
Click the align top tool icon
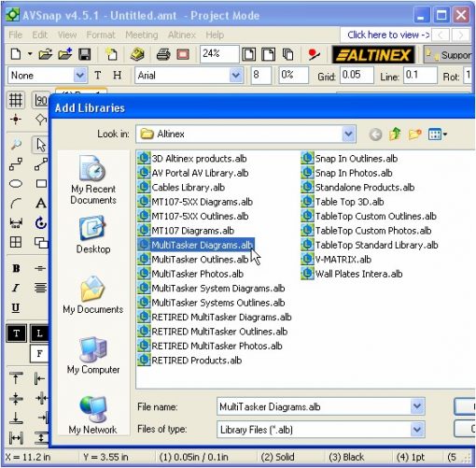pyautogui.click(x=16, y=378)
